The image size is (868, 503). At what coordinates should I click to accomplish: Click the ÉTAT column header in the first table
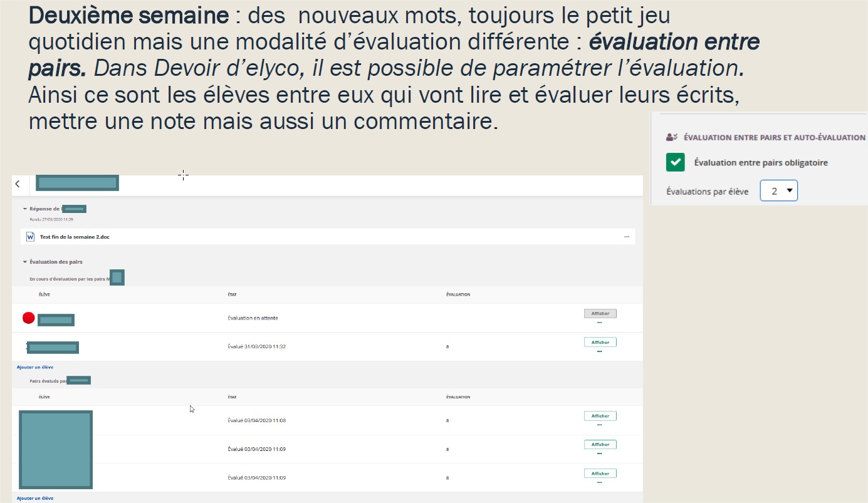pos(233,294)
